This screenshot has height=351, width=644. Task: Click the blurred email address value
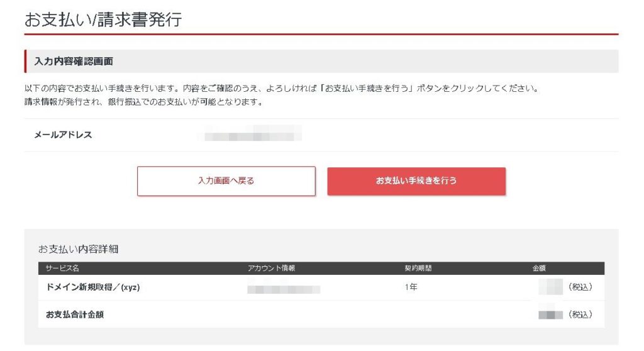point(253,134)
